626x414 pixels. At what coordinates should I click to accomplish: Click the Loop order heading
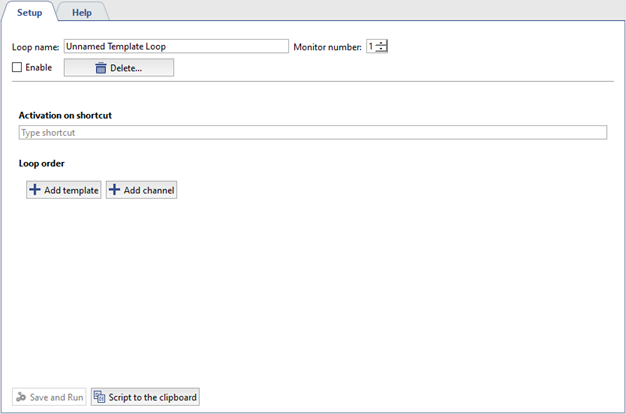[44, 162]
